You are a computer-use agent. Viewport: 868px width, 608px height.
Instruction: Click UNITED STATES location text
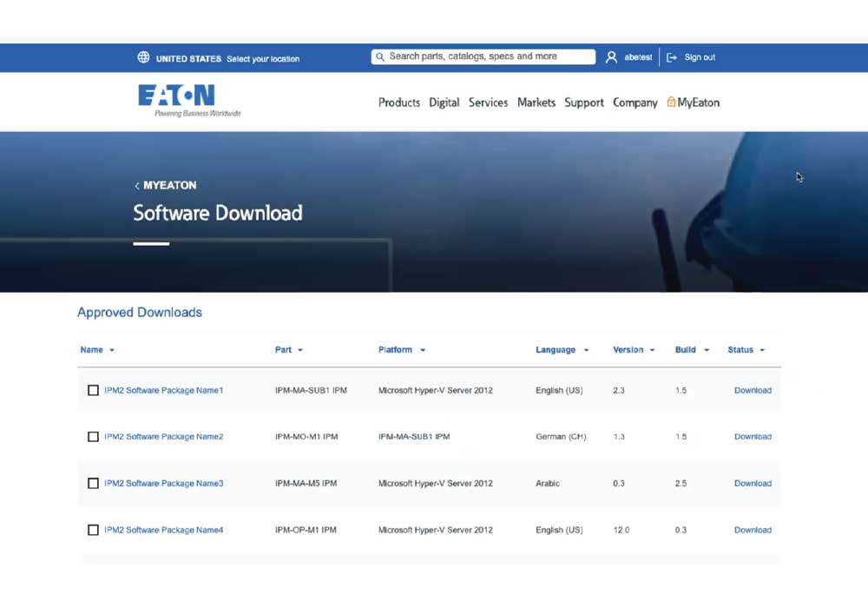click(x=188, y=59)
